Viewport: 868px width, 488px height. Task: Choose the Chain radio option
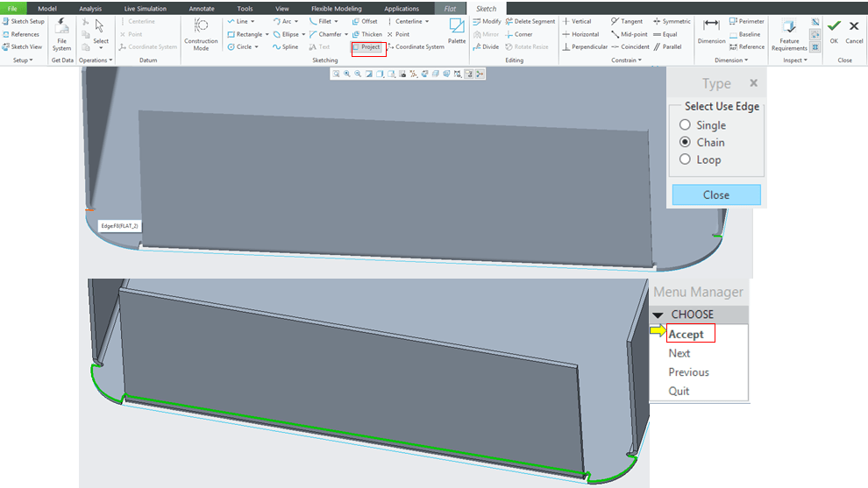tap(686, 142)
